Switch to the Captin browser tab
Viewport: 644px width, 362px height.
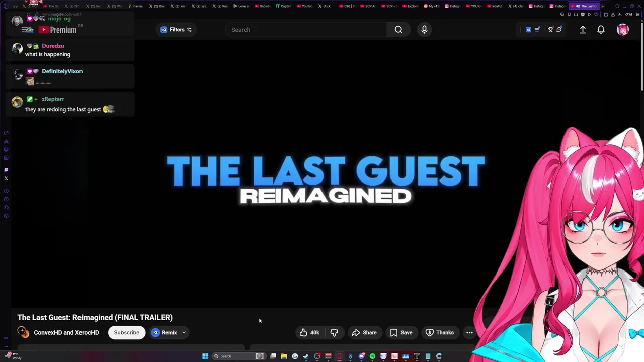tap(284, 6)
